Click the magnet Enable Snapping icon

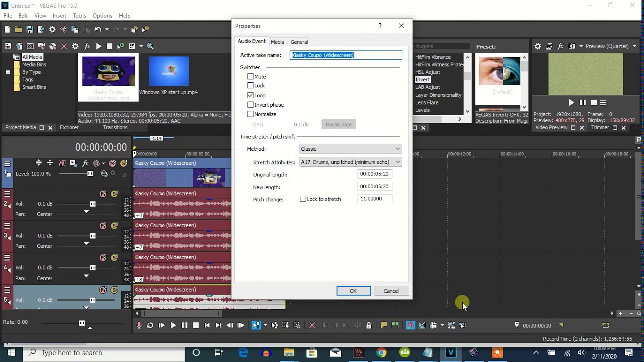click(x=411, y=325)
